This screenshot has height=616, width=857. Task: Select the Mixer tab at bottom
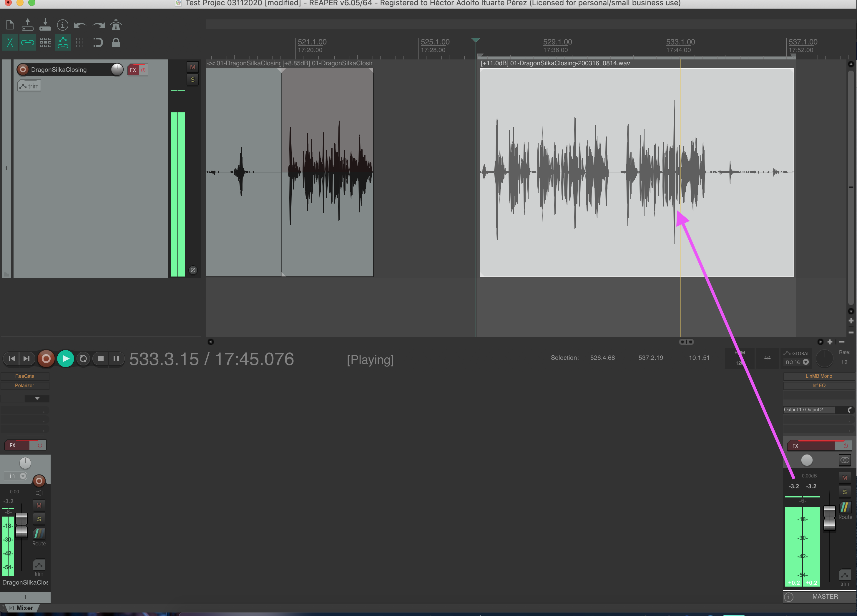pyautogui.click(x=24, y=608)
